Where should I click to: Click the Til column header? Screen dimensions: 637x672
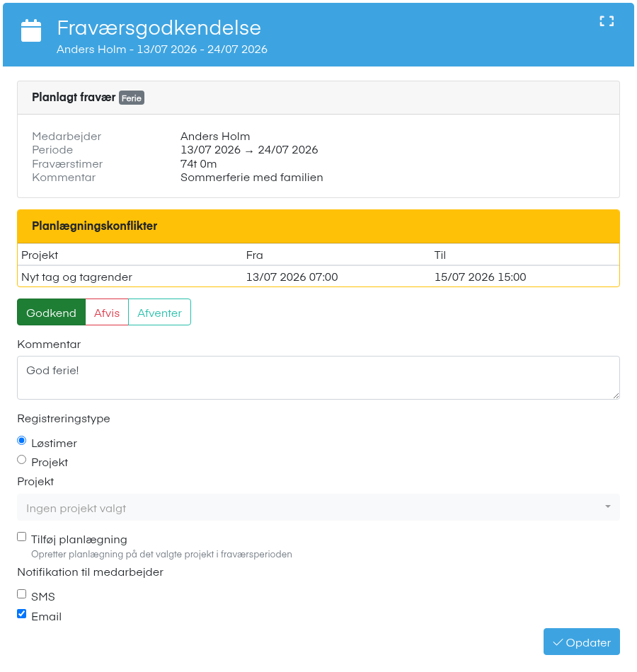[440, 255]
